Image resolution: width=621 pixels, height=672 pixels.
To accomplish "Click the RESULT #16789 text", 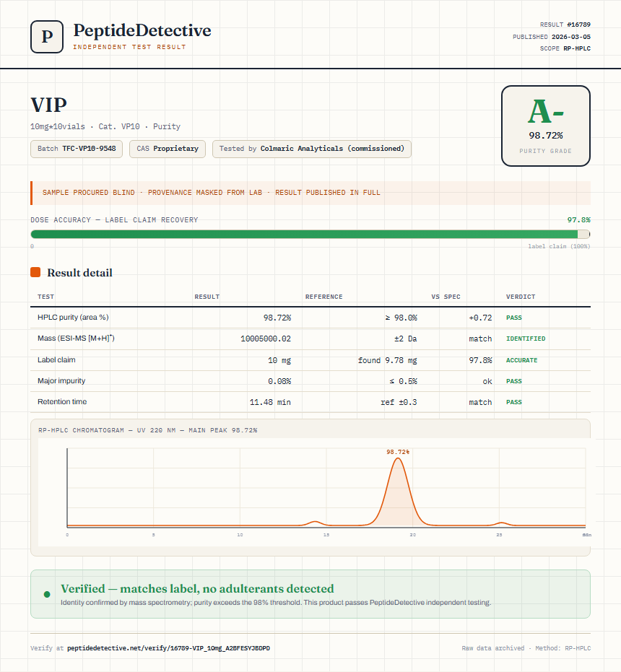I will tap(565, 25).
